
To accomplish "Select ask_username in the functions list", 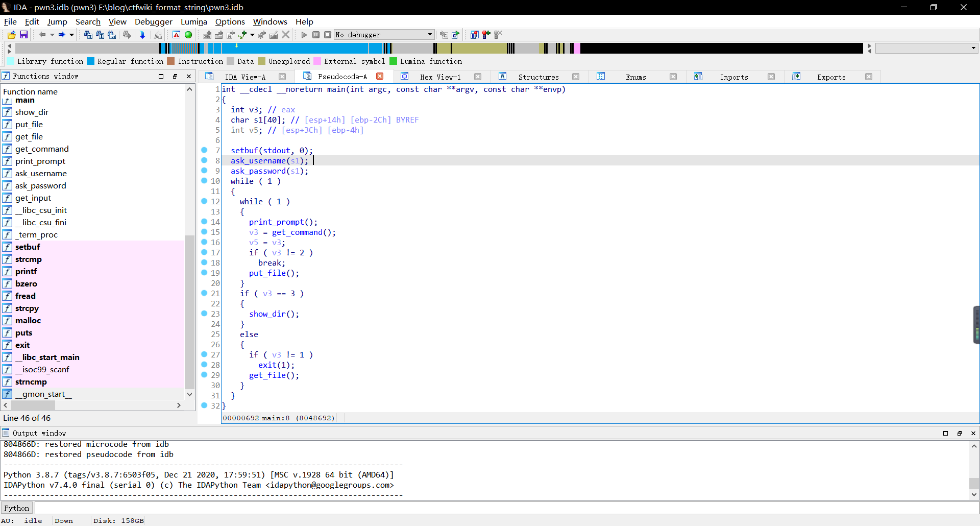I will (41, 174).
